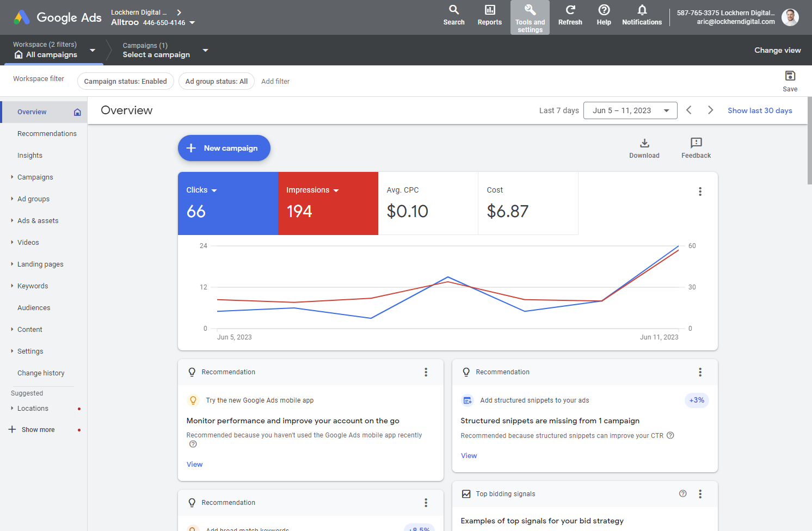
Task: Open the Insights page
Action: coord(30,156)
